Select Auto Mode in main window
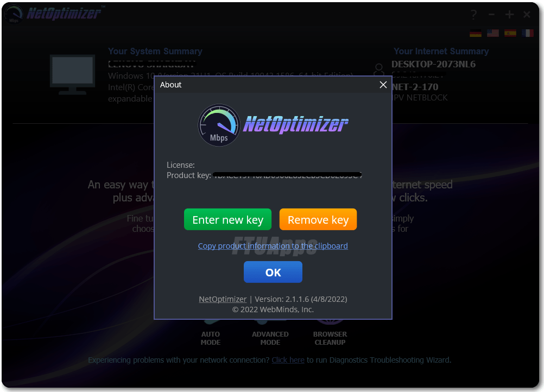 coord(211,338)
